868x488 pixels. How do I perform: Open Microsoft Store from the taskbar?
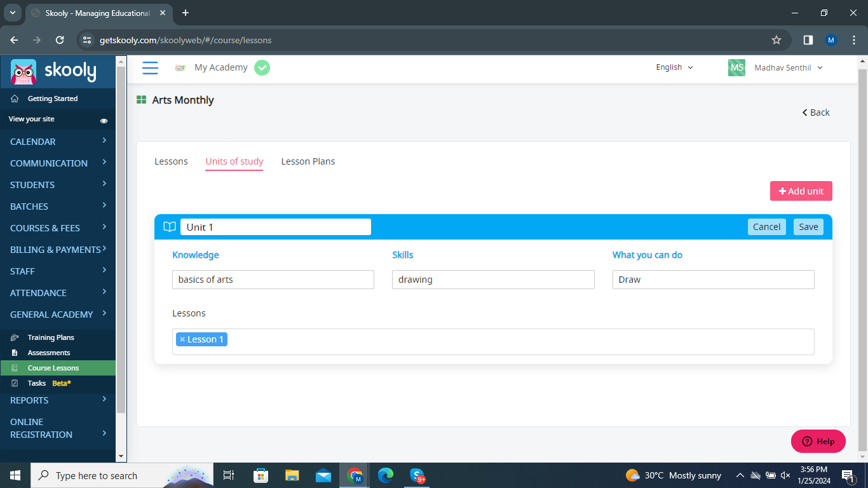click(261, 475)
